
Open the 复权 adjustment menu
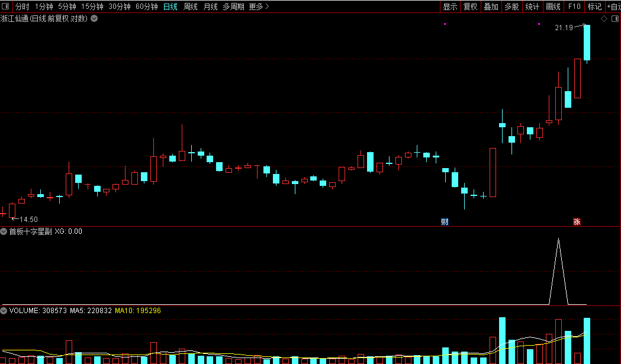pos(471,7)
